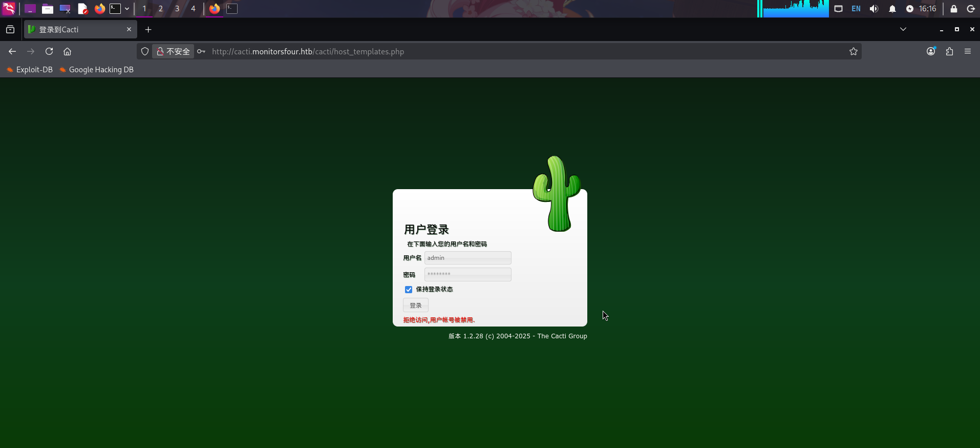
Task: Open the terminal emulator launcher
Action: pos(115,9)
